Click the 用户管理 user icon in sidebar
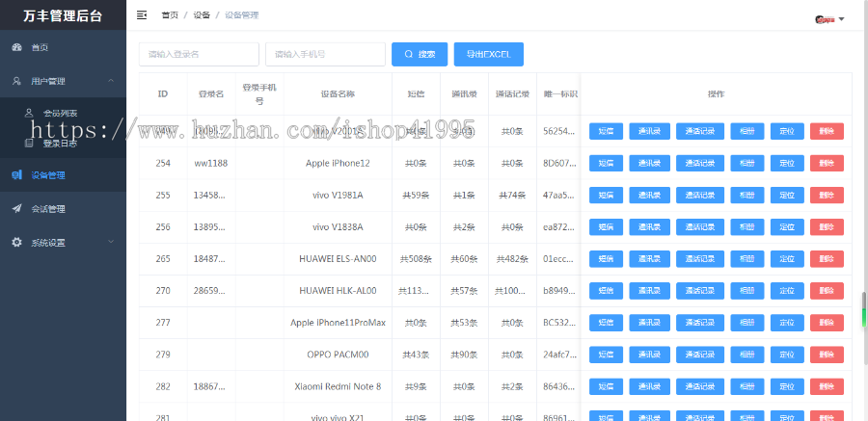 tap(16, 81)
